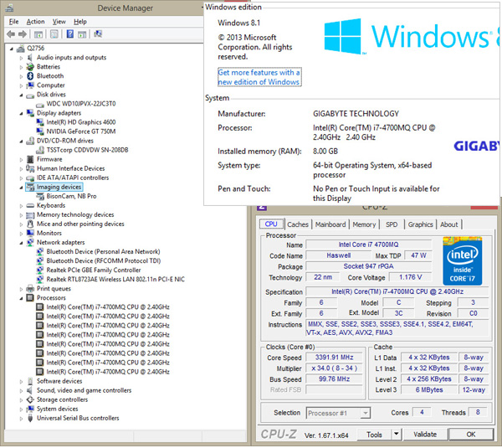
Task: Click the Core Speed value 3391.91 MHz
Action: [x=334, y=358]
